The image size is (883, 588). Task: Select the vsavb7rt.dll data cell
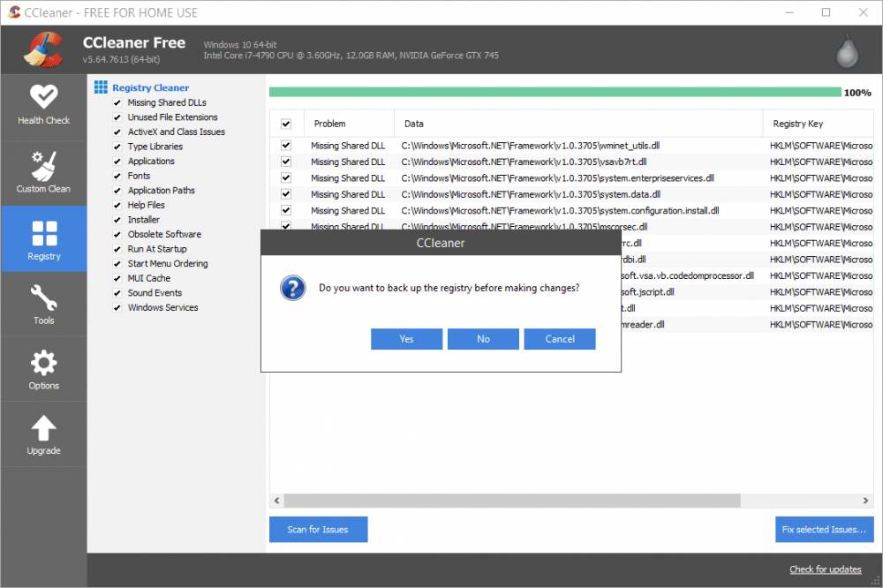(x=524, y=162)
